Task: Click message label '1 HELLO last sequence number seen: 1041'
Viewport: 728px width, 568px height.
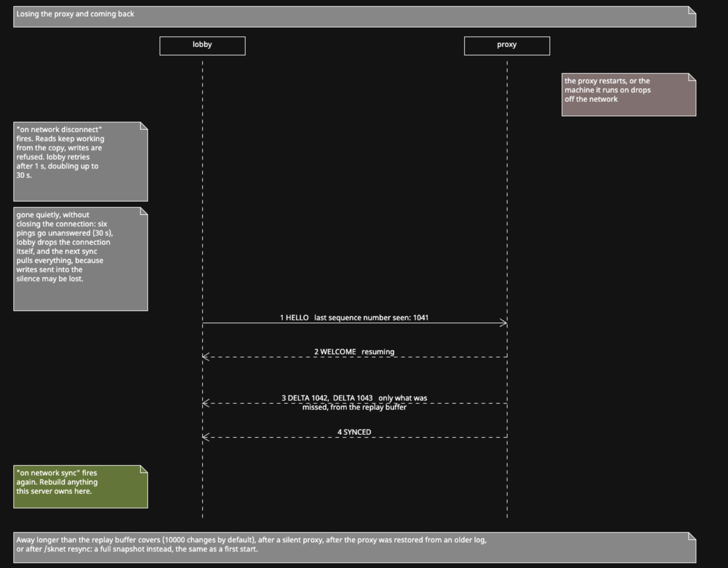Action: tap(354, 318)
